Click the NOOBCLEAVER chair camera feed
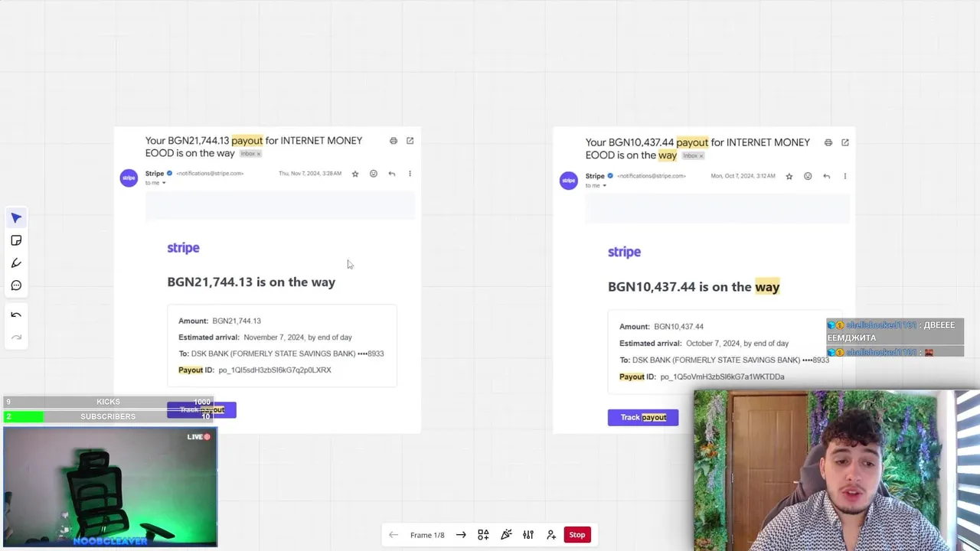980x551 pixels. (110, 487)
